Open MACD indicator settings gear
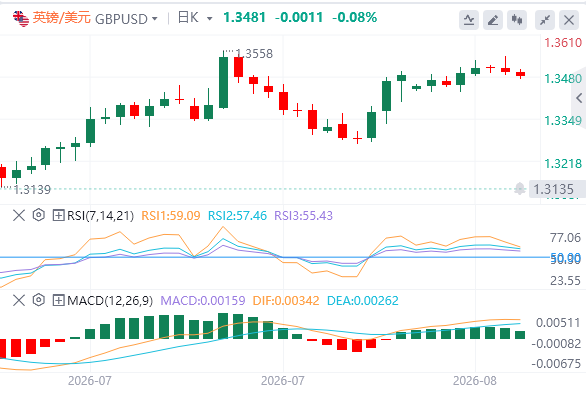 (38, 300)
